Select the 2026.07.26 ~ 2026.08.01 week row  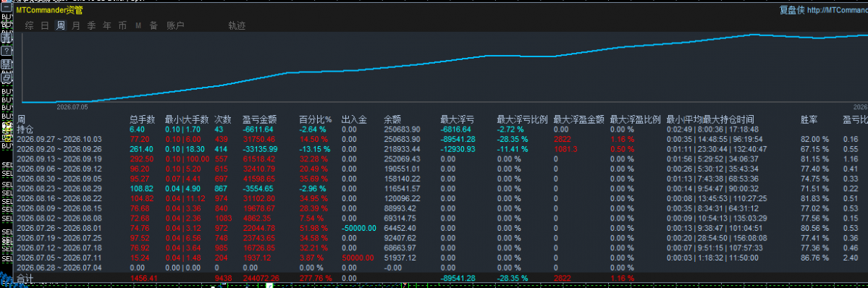point(440,228)
